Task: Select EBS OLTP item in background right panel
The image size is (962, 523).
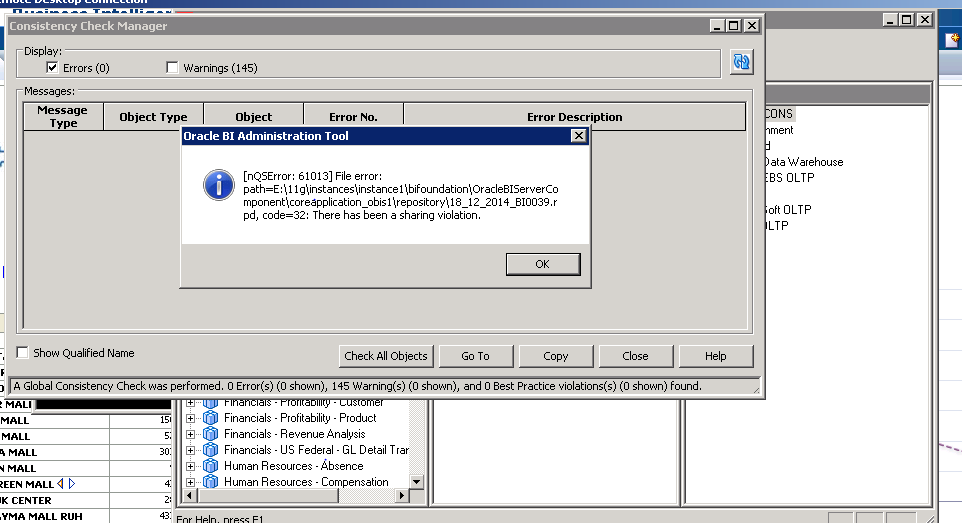Action: click(789, 178)
